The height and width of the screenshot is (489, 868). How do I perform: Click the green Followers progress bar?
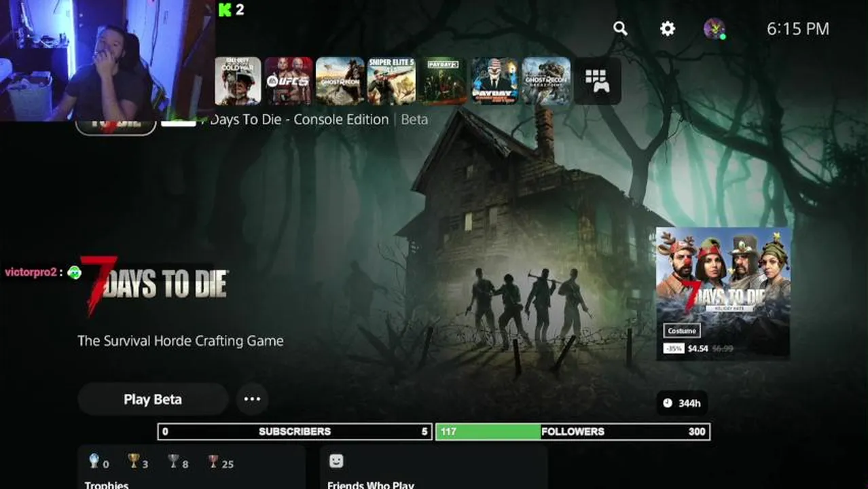coord(573,431)
